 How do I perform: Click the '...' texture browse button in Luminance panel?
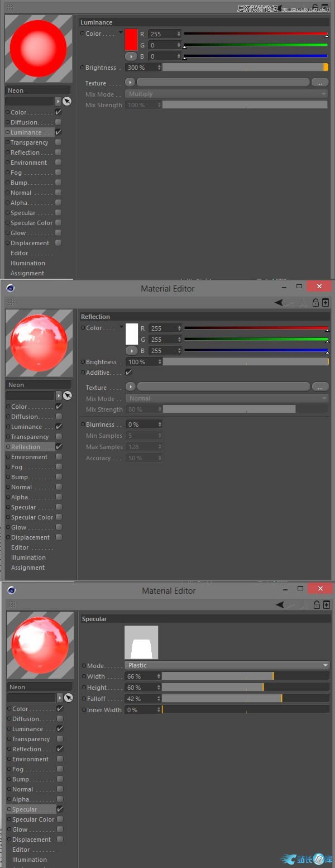coord(319,83)
